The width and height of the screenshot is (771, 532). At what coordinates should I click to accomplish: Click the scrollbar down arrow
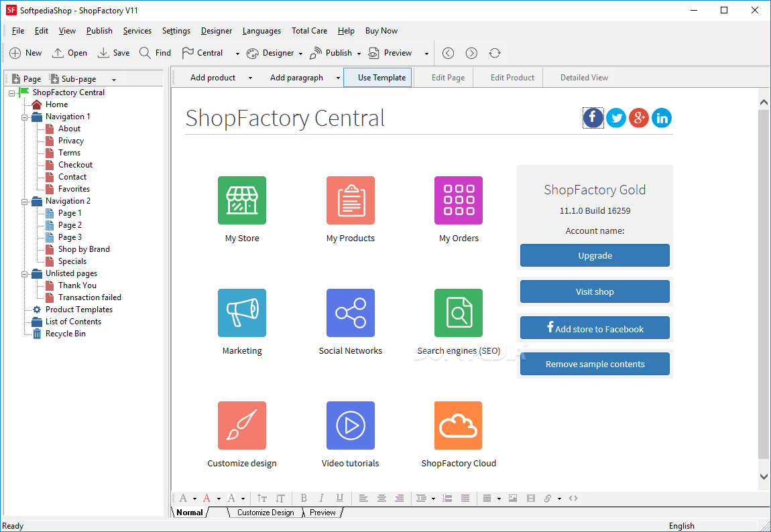pos(764,476)
